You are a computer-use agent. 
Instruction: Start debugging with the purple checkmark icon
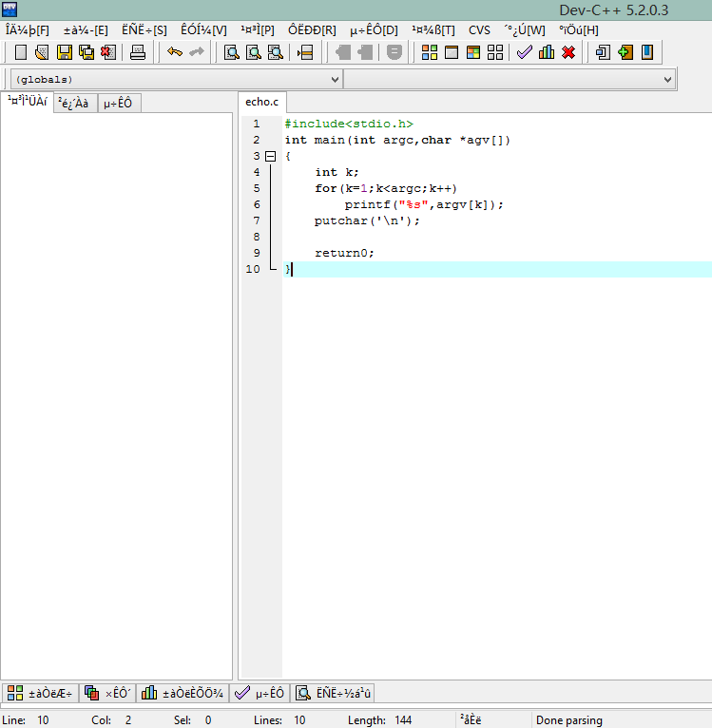click(x=525, y=52)
